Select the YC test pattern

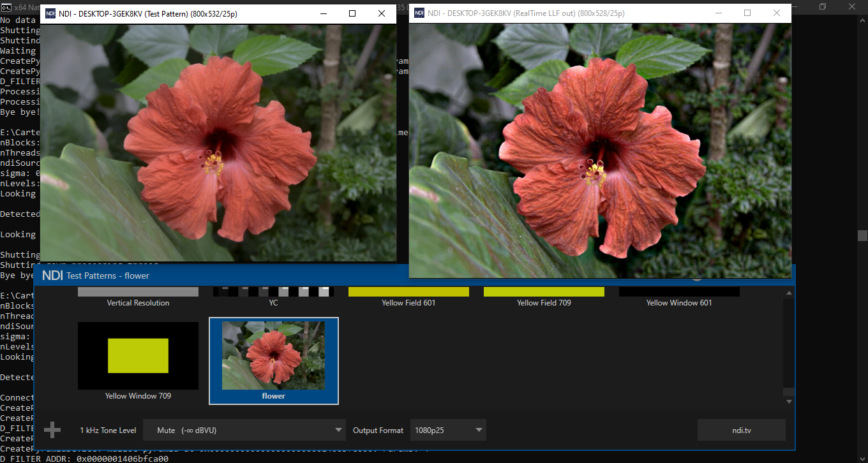coord(273,297)
